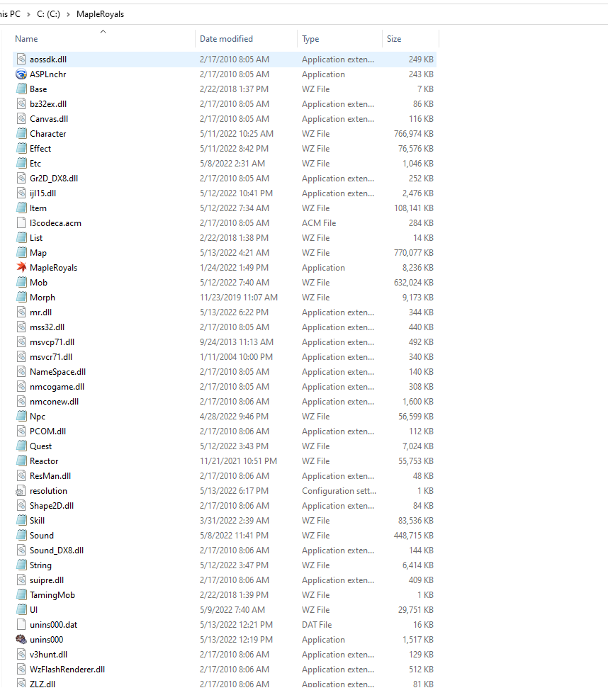Click the Quest WZ file icon
Viewport: 608px width, 700px height.
pyautogui.click(x=21, y=446)
